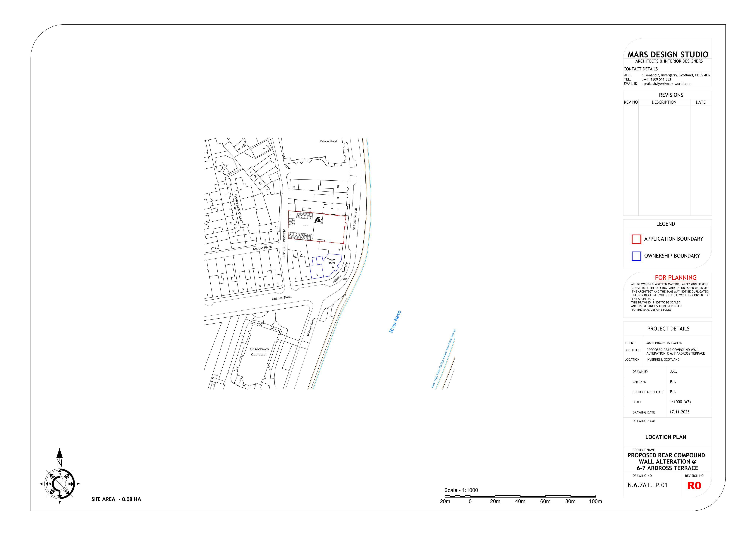Click the 'REV NO' column header

pos(630,102)
